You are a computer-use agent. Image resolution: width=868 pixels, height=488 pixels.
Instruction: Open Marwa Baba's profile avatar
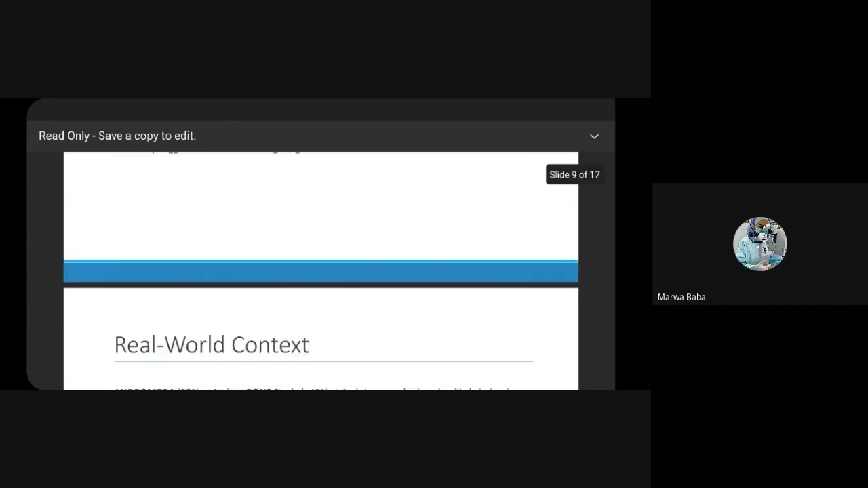[759, 244]
